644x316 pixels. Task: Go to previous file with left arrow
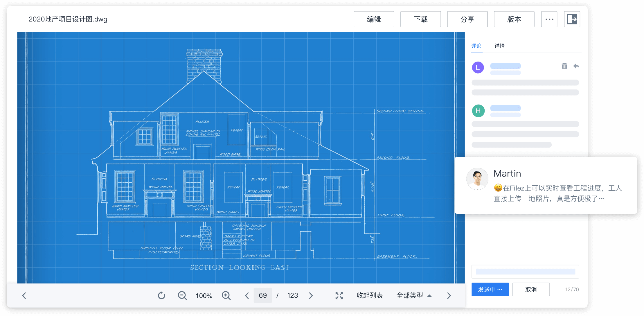(x=24, y=296)
